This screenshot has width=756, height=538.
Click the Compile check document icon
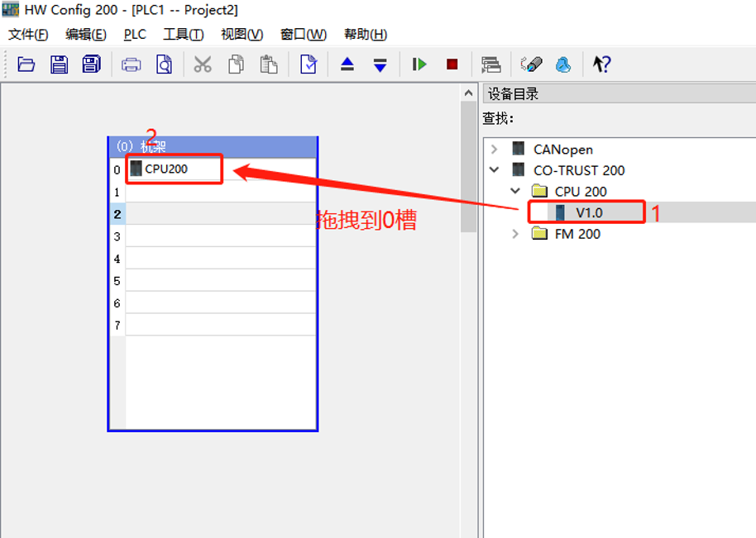tap(309, 64)
